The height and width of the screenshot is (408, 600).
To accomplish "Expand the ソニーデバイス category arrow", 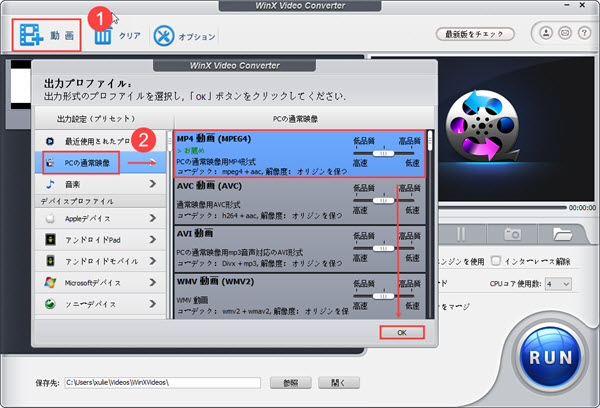I will (153, 304).
